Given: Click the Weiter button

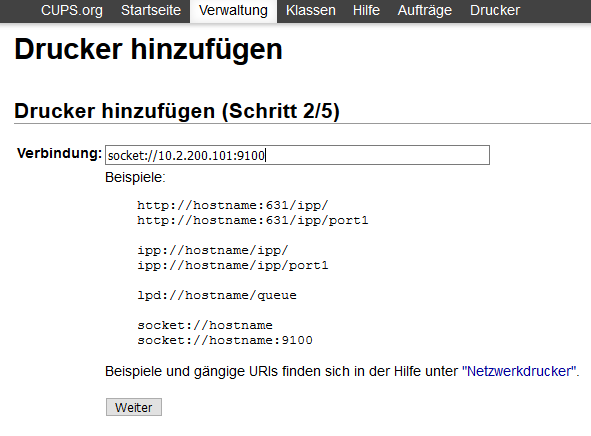Looking at the screenshot, I should tap(134, 407).
